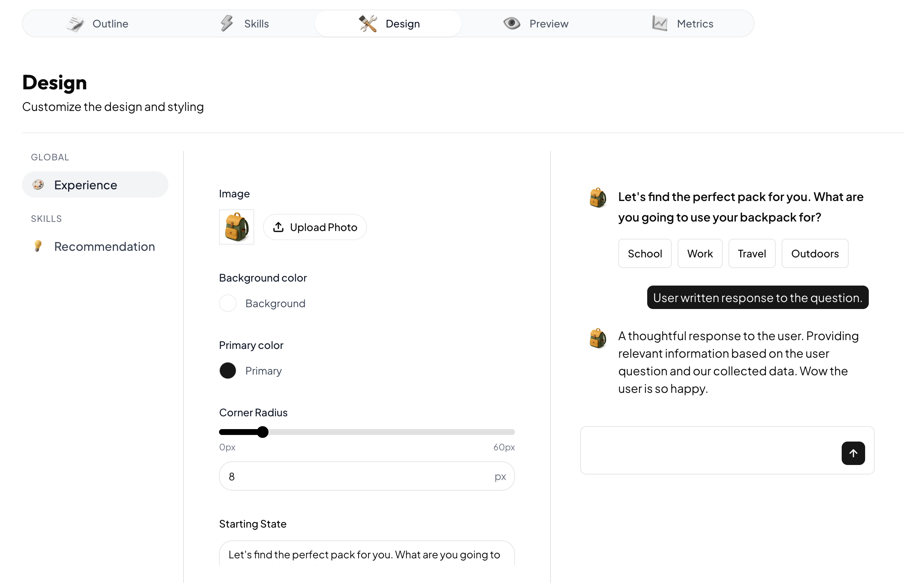This screenshot has width=923, height=588.
Task: Open the black Primary color swatch
Action: (x=228, y=371)
